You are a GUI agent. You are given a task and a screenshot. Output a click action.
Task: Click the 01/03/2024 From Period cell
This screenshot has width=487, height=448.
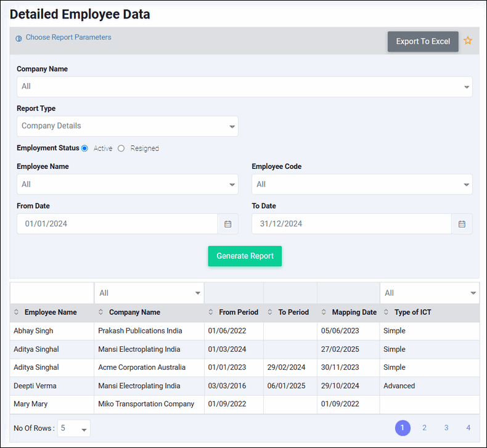pos(234,349)
